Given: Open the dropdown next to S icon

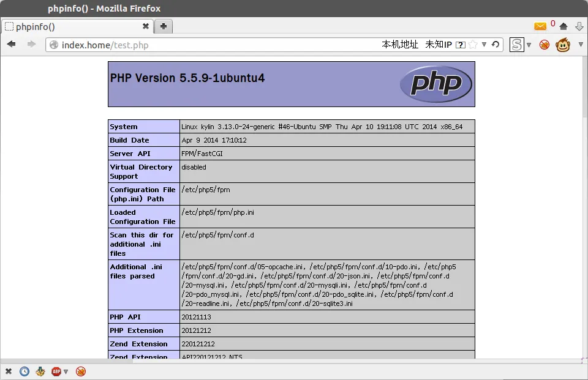Looking at the screenshot, I should click(529, 45).
